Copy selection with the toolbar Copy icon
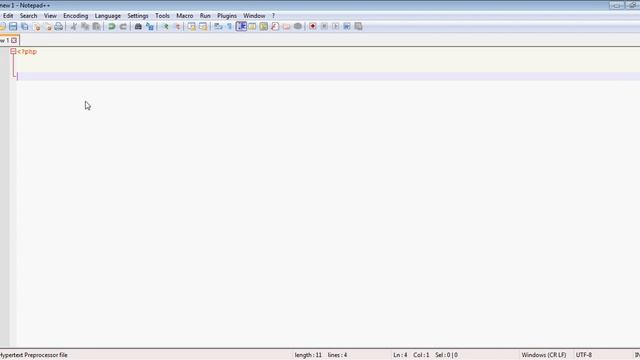 click(85, 27)
